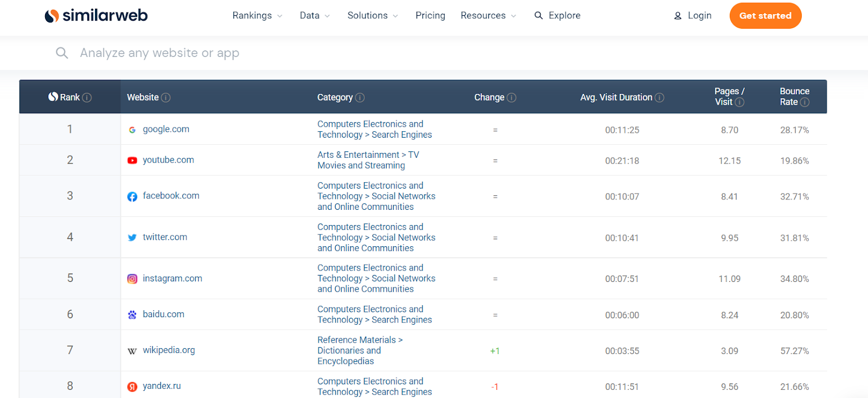Expand the Data dropdown chevron
The image size is (868, 398).
point(327,16)
